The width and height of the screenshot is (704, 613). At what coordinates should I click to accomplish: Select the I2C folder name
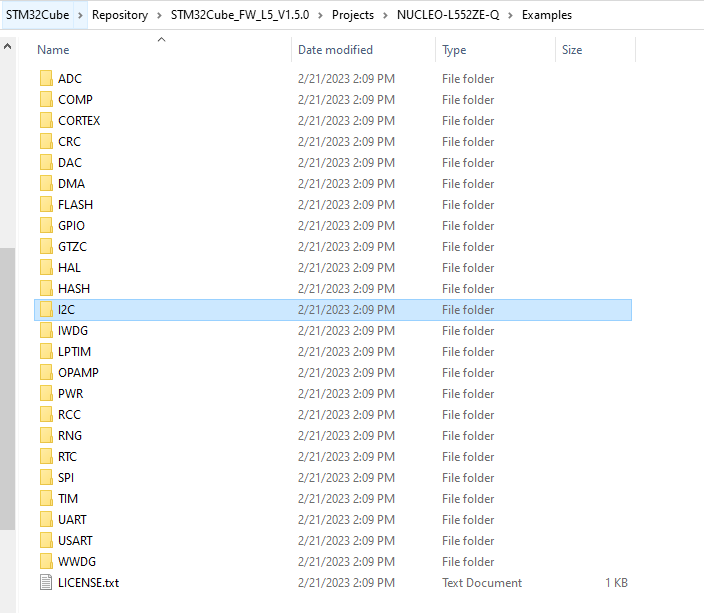coord(66,309)
